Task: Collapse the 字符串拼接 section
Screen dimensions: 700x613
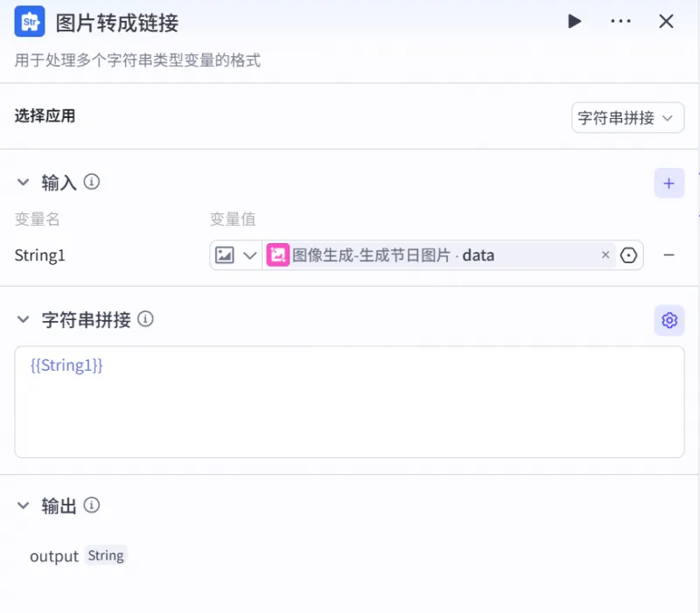Action: pyautogui.click(x=23, y=320)
